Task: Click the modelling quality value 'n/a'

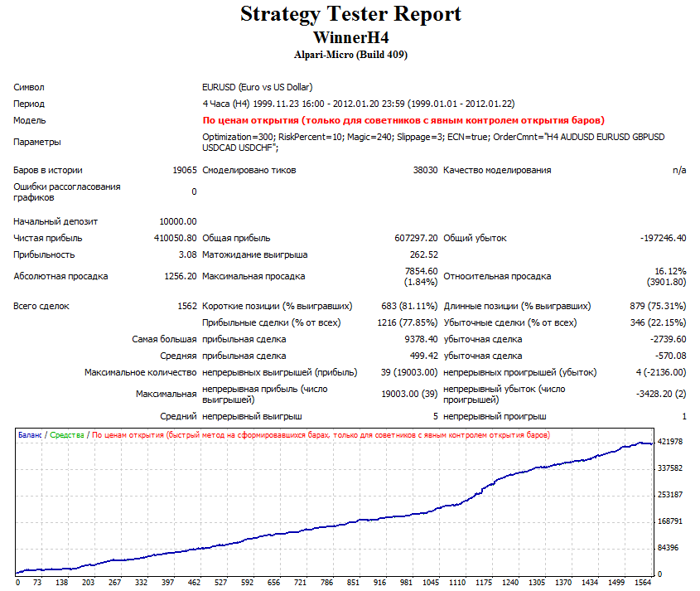Action: point(679,170)
